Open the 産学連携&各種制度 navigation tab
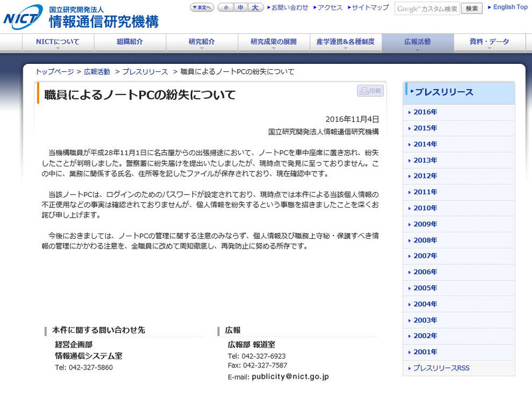 [345, 42]
